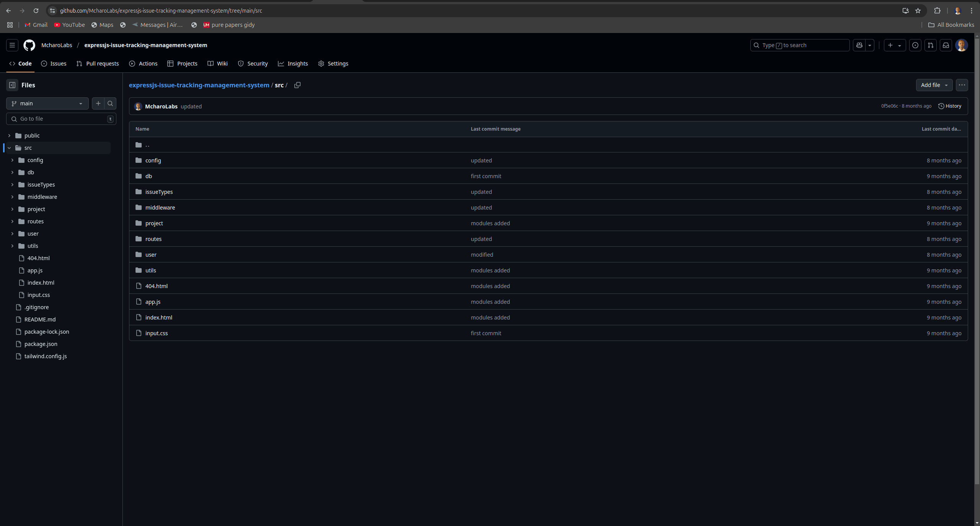Screen dimensions: 980x526
Task: Click the History button
Action: tap(950, 106)
